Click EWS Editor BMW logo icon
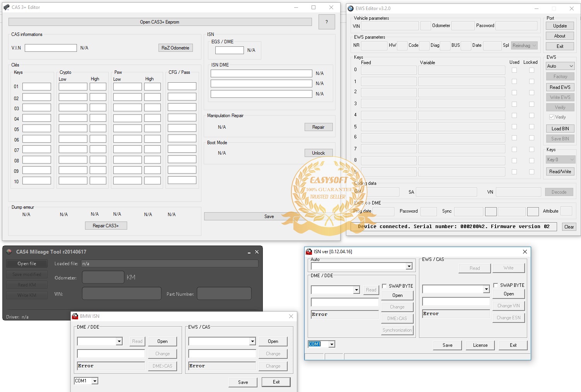Screen dimensions: 581x392 (351, 9)
